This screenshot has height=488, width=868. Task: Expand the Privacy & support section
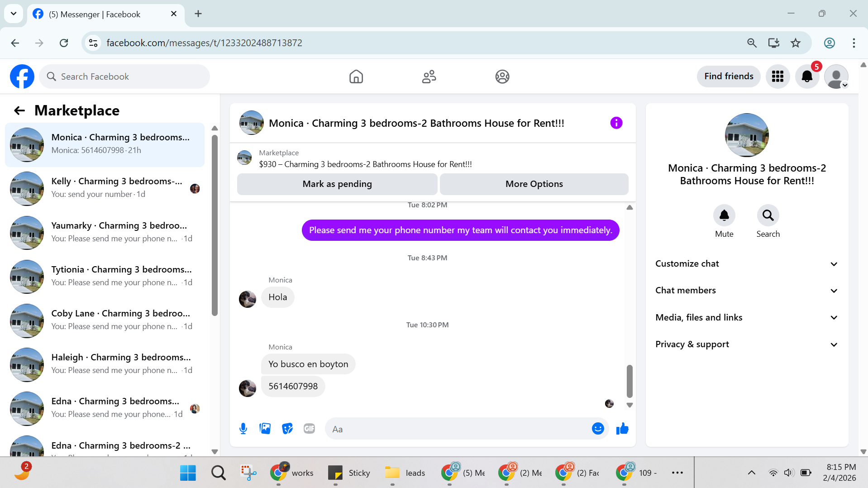tap(747, 344)
